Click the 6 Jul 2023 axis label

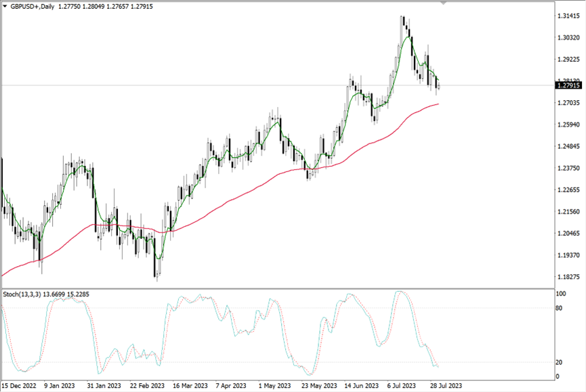402,384
